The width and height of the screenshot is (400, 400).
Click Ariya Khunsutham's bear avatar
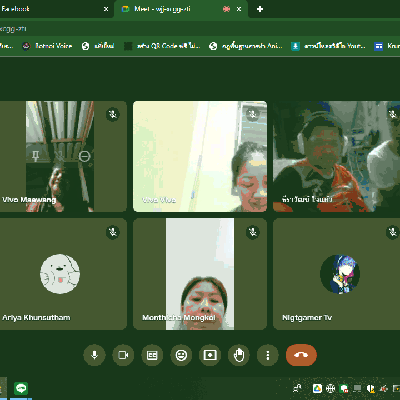pos(60,274)
